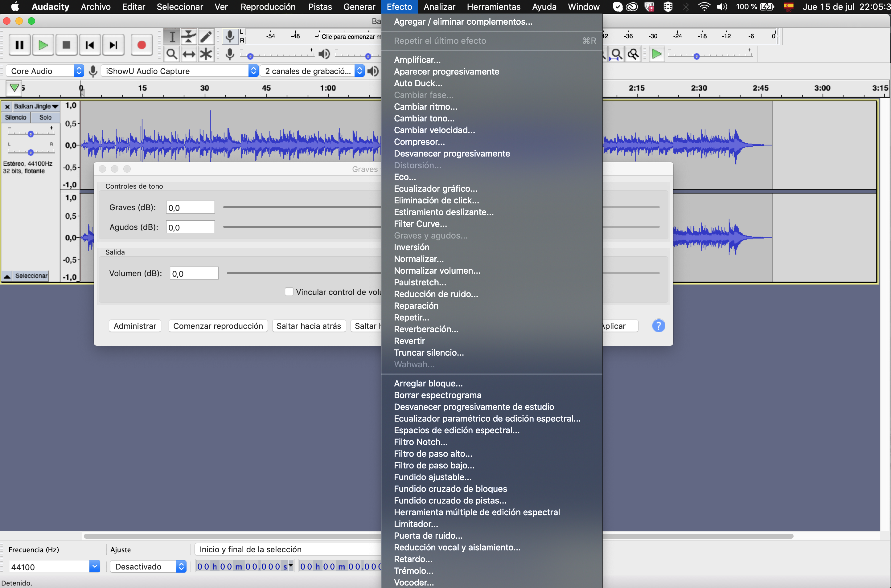The image size is (891, 588).
Task: Click the Volumen (dB) input field
Action: (194, 273)
